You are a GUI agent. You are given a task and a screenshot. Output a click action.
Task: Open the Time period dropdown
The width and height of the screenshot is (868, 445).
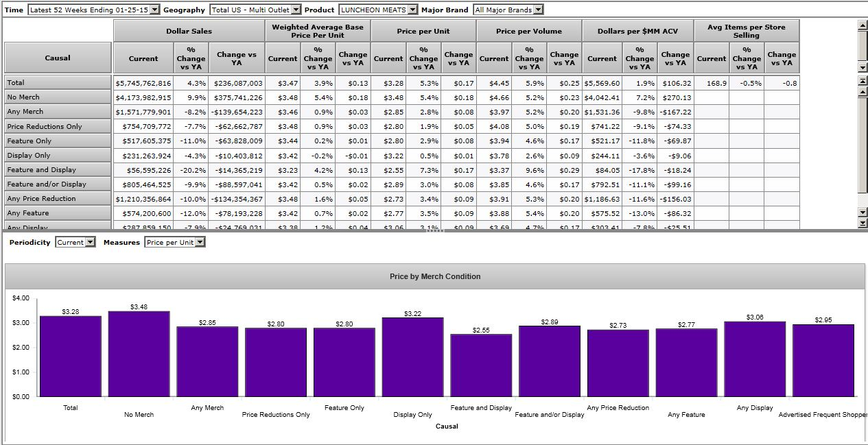(x=94, y=10)
